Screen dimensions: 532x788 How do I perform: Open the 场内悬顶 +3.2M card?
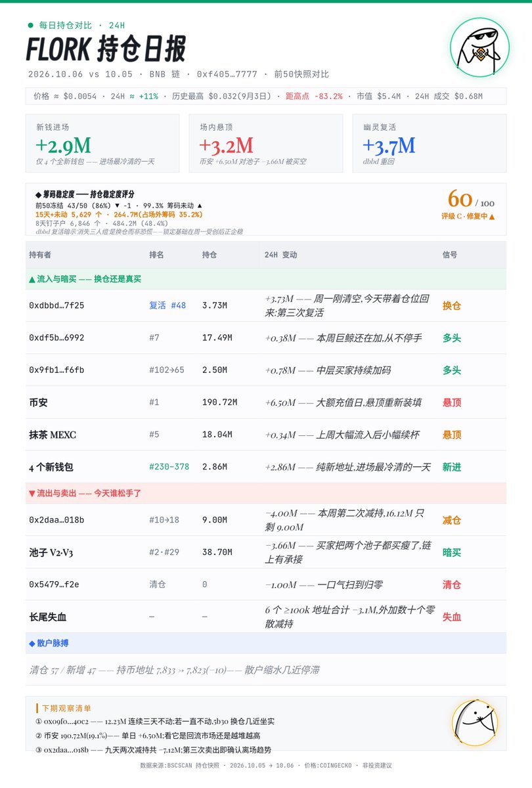tap(266, 143)
